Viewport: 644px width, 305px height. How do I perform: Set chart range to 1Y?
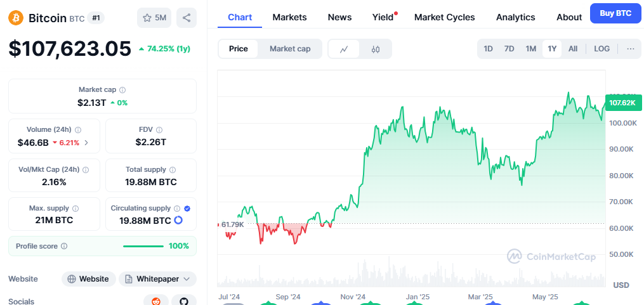coord(552,49)
